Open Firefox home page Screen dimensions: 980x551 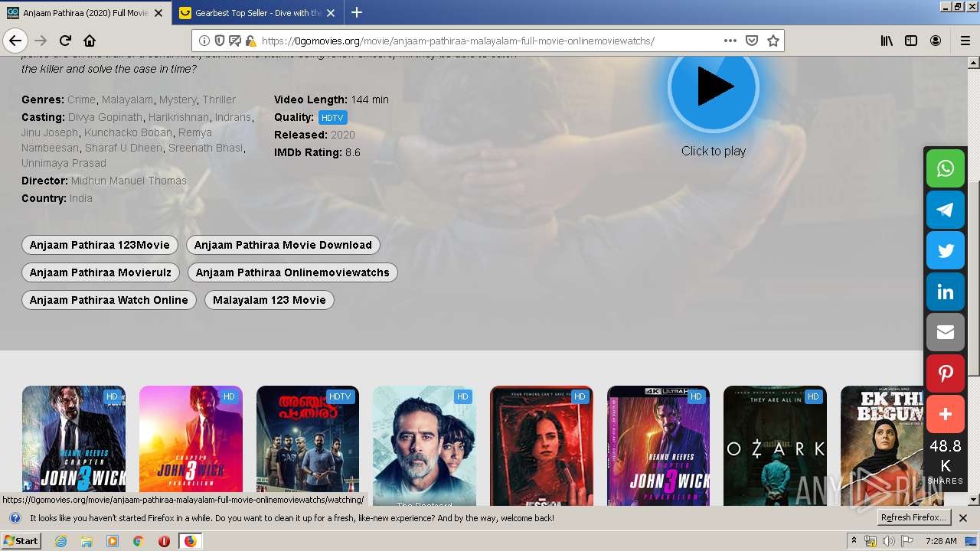point(90,41)
